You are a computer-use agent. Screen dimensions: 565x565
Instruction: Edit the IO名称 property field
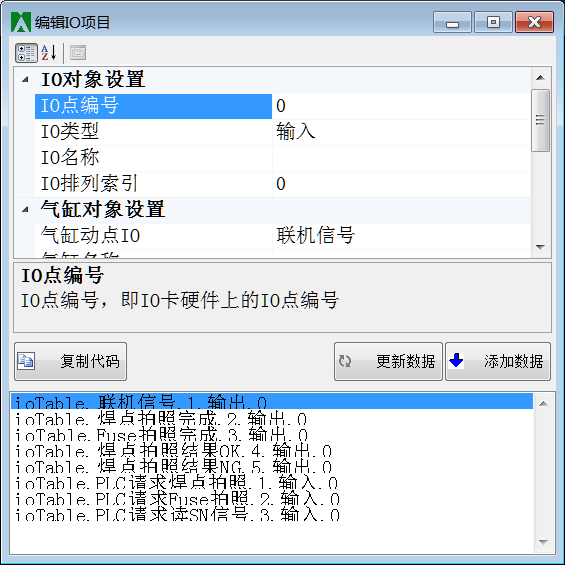pos(401,157)
